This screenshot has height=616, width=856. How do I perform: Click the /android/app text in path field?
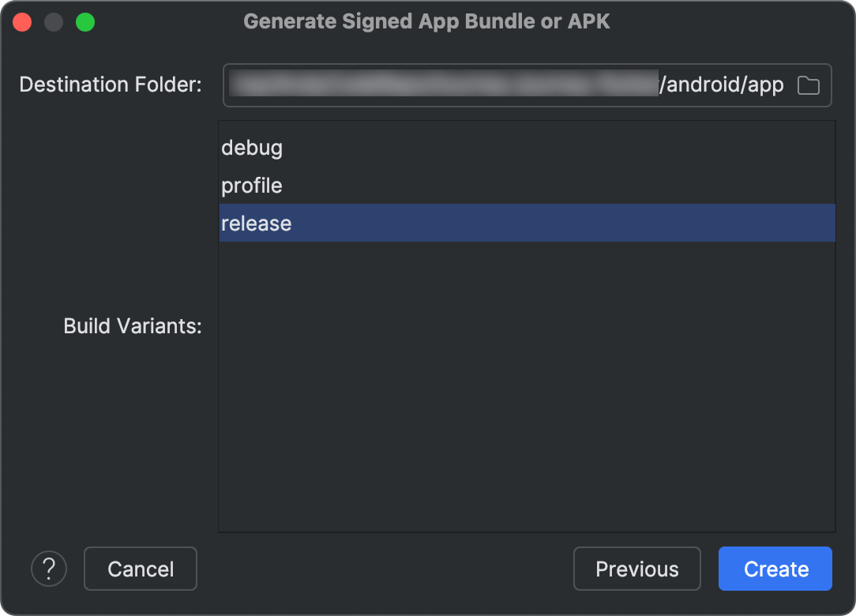click(722, 85)
